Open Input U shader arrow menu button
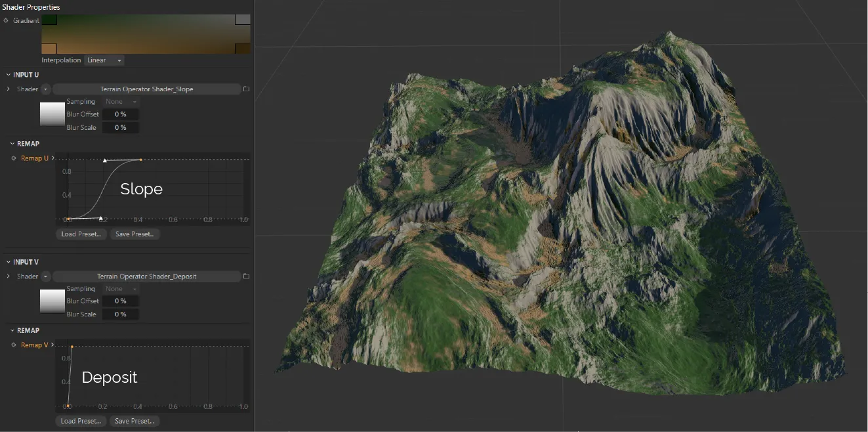This screenshot has width=868, height=432. click(46, 89)
